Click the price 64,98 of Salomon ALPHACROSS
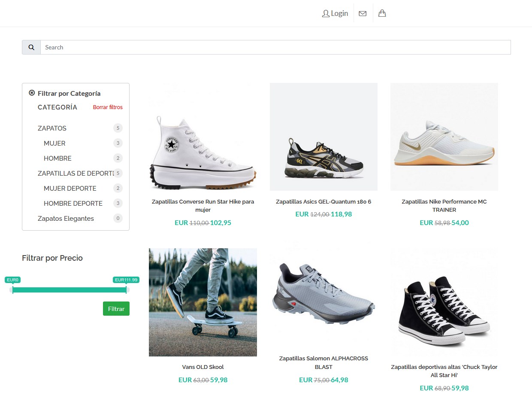 339,380
